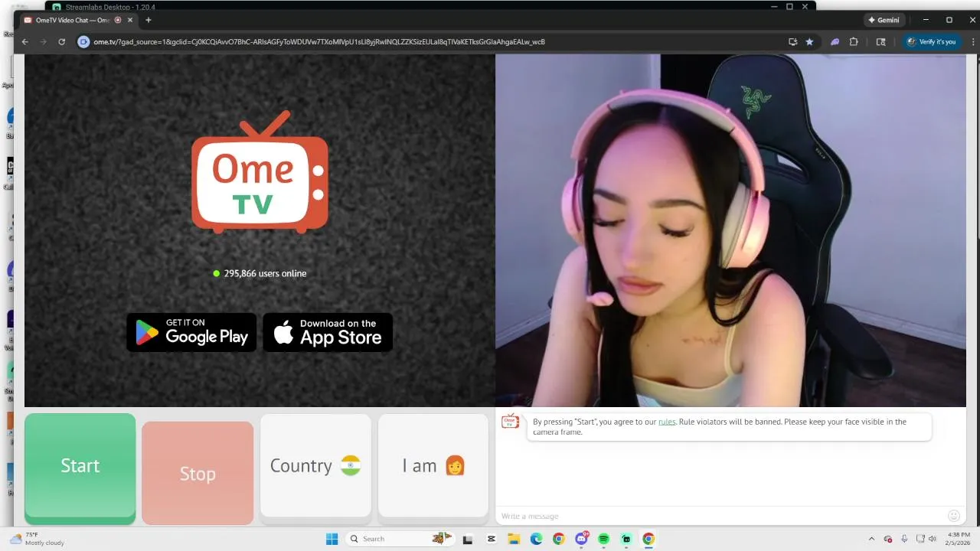This screenshot has height=551, width=980.
Task: Click the 'Write a message' field
Action: tap(720, 516)
